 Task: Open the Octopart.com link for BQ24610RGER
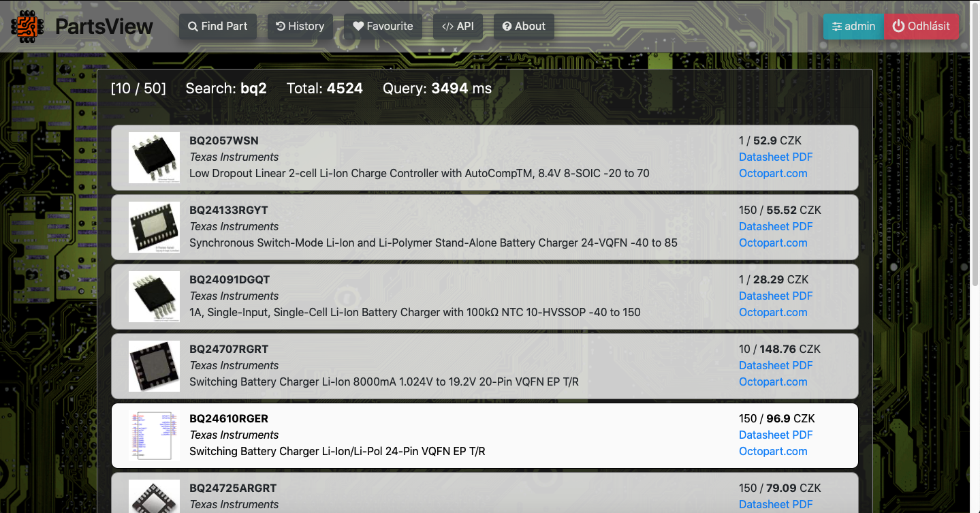(773, 451)
